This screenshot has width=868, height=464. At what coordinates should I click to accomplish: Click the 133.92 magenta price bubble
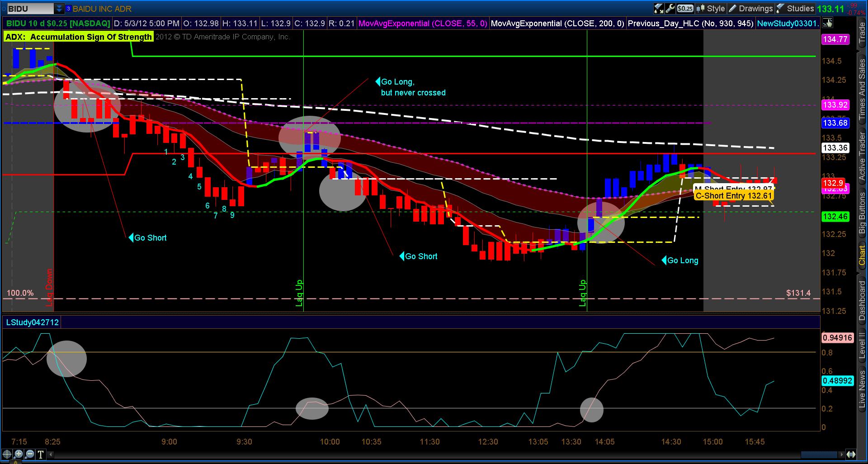pyautogui.click(x=835, y=105)
